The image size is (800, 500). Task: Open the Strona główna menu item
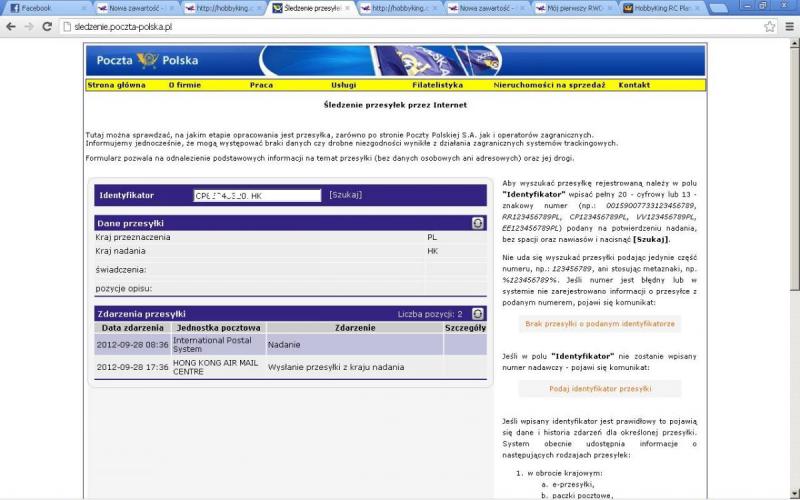click(x=116, y=85)
